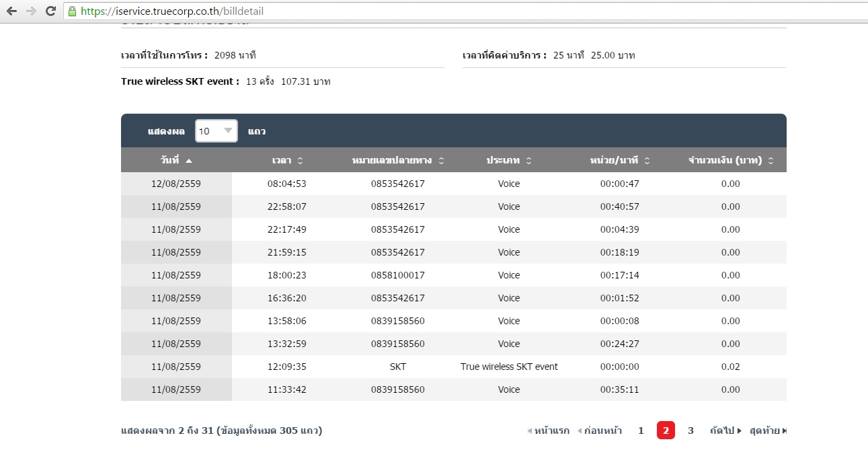Jump to last page via สุดท้าย
This screenshot has height=452, width=868.
tap(768, 430)
